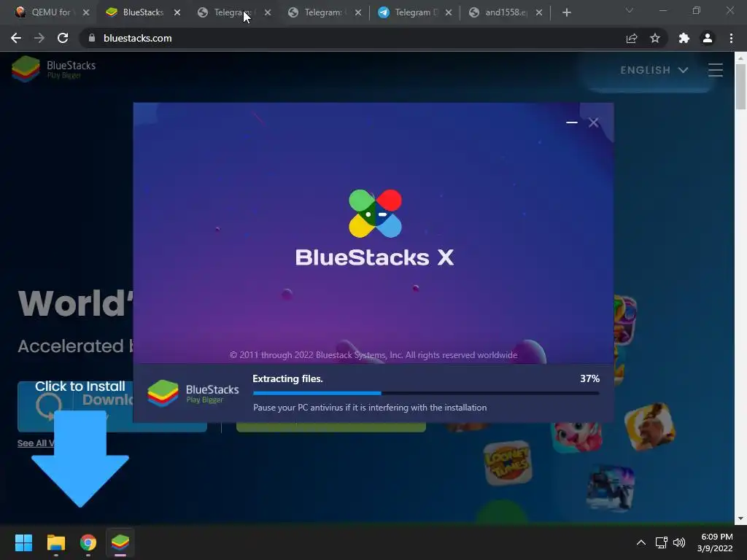Open File Explorer from the taskbar
Viewport: 747px width, 560px height.
(55, 542)
